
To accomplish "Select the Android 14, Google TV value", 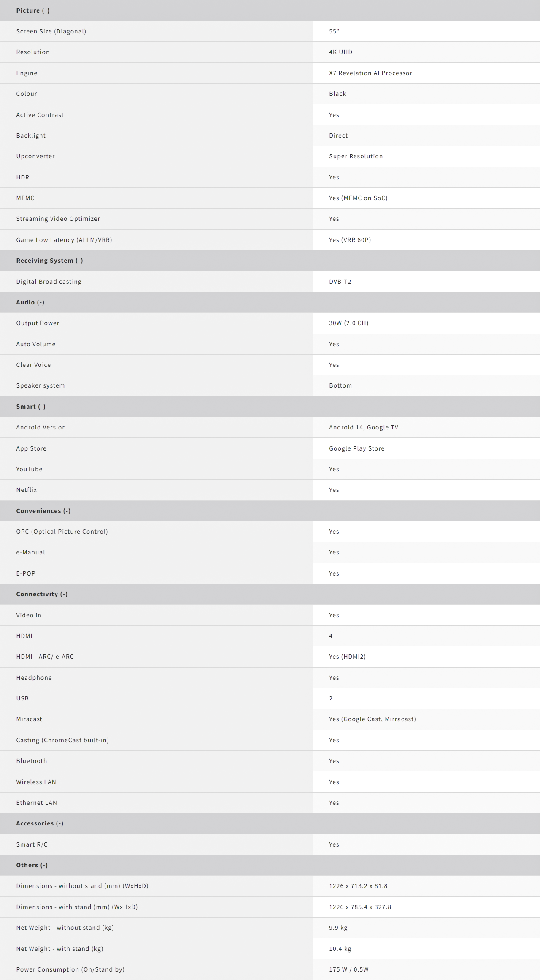I will [364, 427].
